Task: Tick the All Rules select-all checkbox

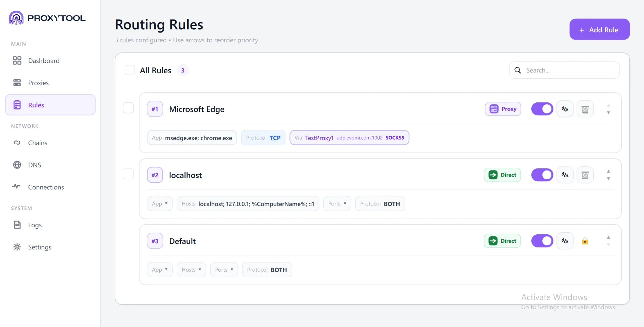Action: [x=130, y=70]
